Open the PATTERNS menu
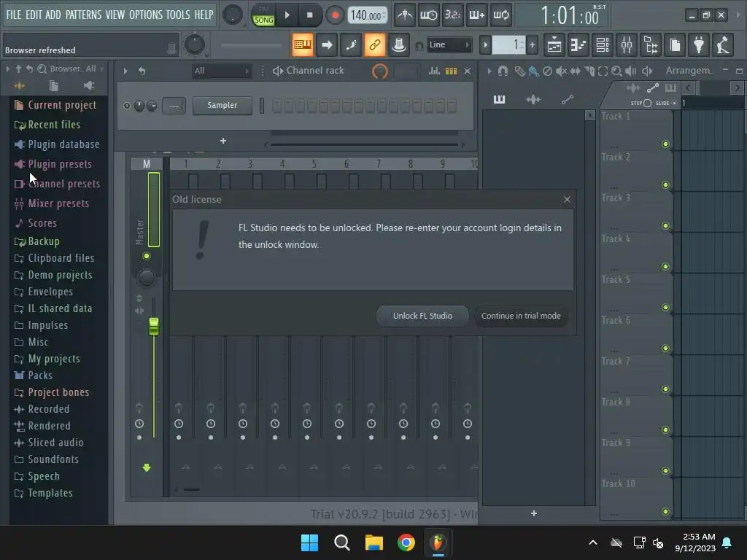 [83, 15]
